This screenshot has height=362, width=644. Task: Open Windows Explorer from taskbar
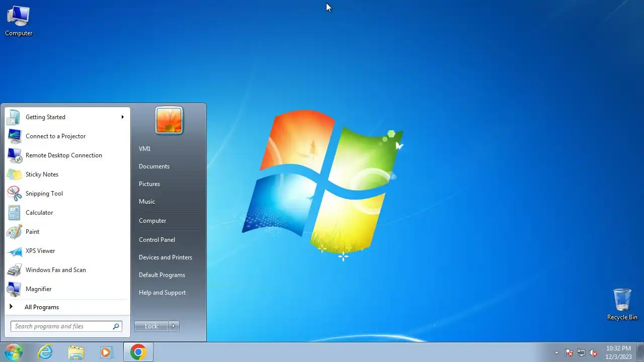pyautogui.click(x=76, y=352)
